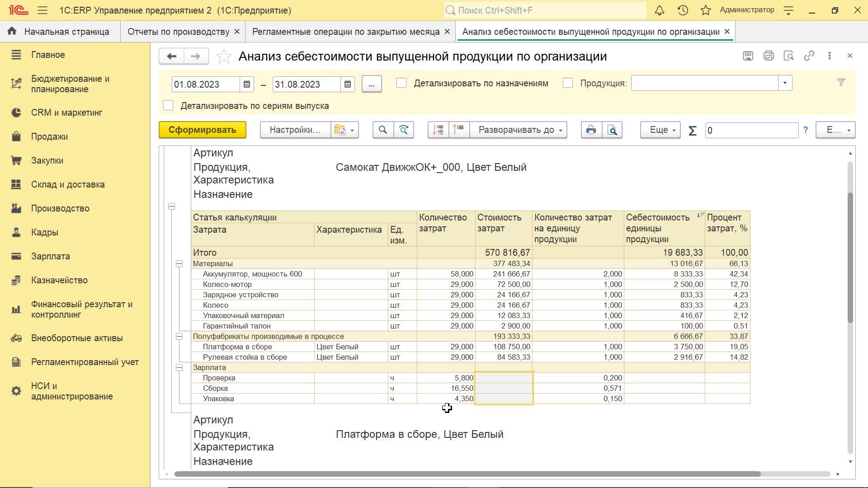Print the report via toolbar printer
The image size is (868, 488).
(591, 130)
